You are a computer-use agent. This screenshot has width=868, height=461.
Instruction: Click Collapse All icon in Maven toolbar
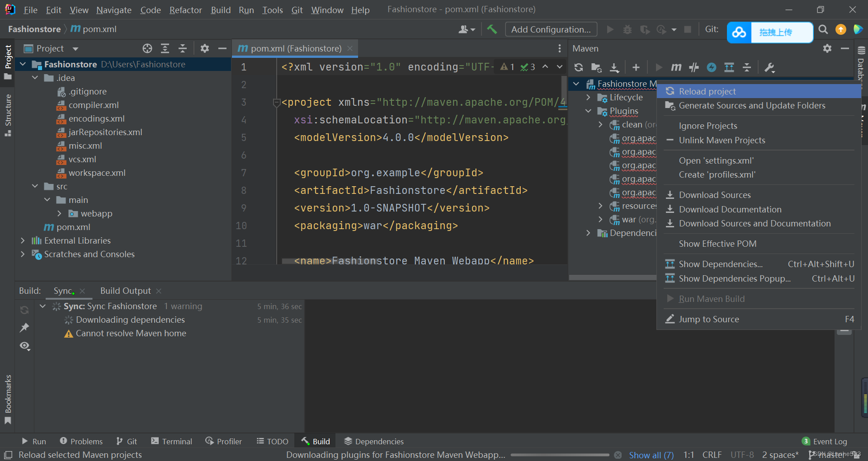747,67
